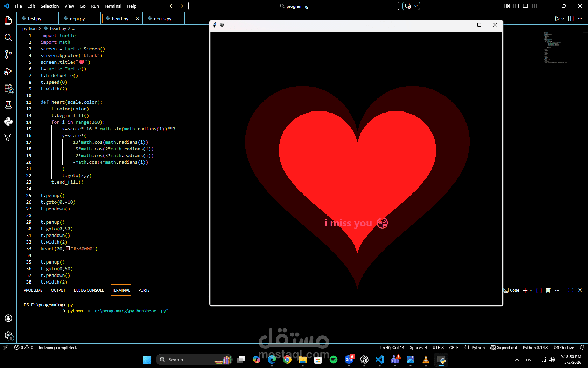Select the Python 3.14.3 interpreter
588x368 pixels.
pyautogui.click(x=535, y=348)
